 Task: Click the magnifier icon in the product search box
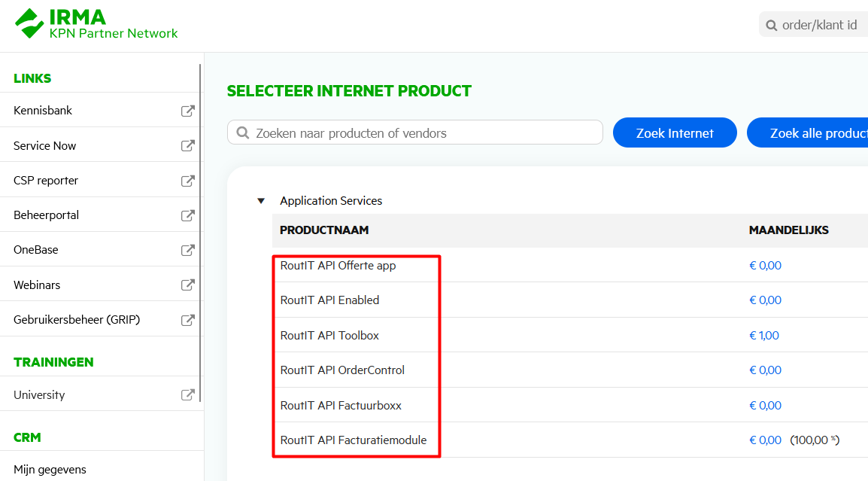point(243,133)
